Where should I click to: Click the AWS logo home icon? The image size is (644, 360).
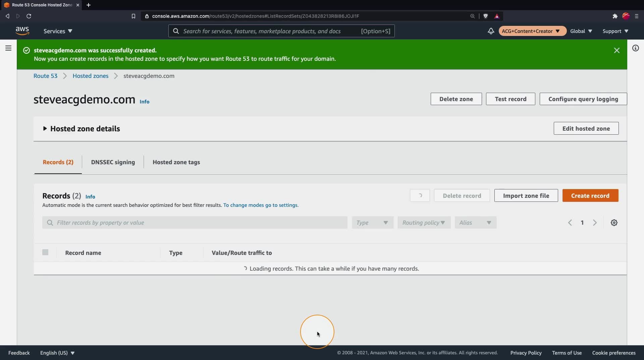[x=22, y=31]
